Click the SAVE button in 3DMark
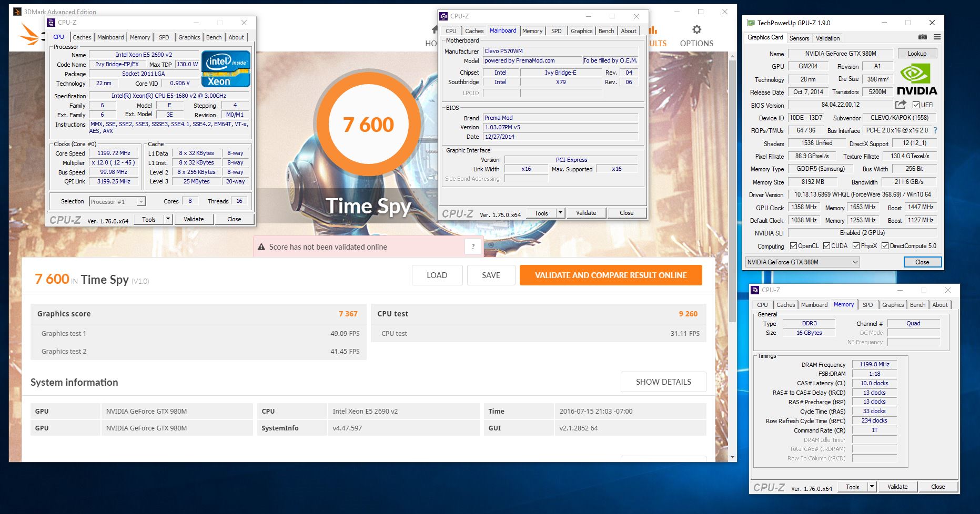 491,275
